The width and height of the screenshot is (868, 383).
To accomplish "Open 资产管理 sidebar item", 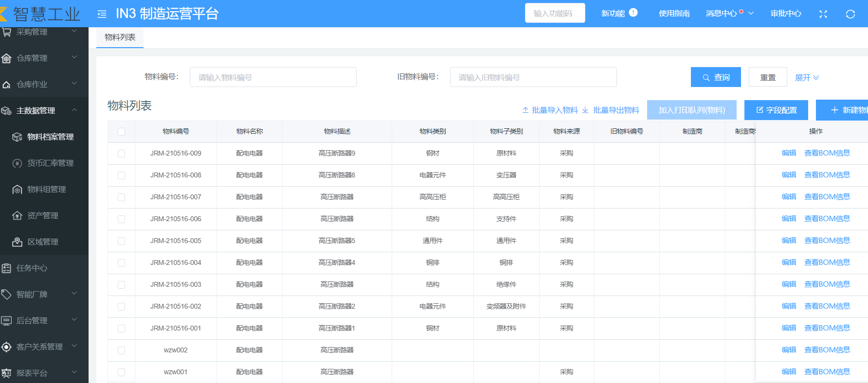I will point(43,215).
